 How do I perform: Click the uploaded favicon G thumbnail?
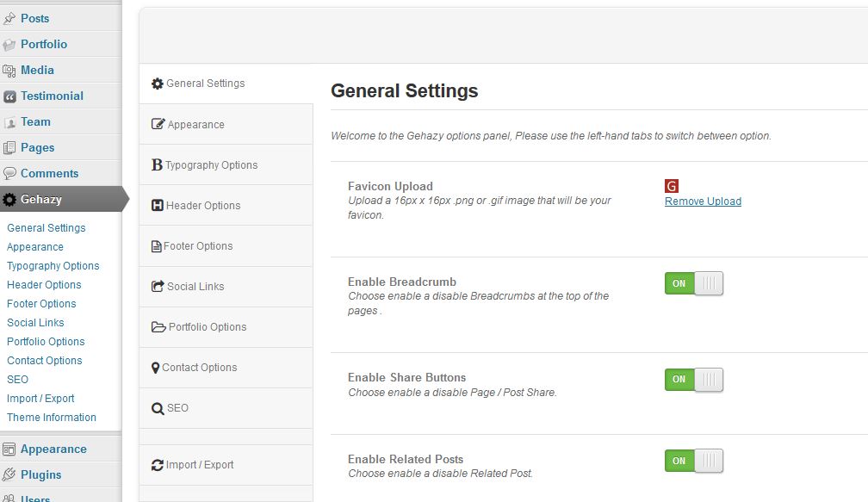click(672, 186)
